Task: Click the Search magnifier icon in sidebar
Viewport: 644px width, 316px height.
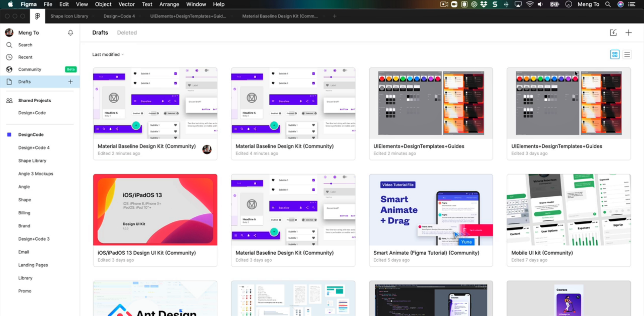Action: pyautogui.click(x=9, y=45)
